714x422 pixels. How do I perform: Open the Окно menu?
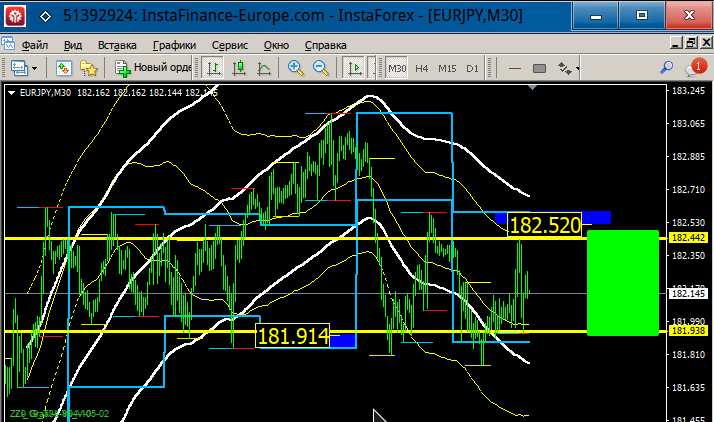tap(276, 45)
